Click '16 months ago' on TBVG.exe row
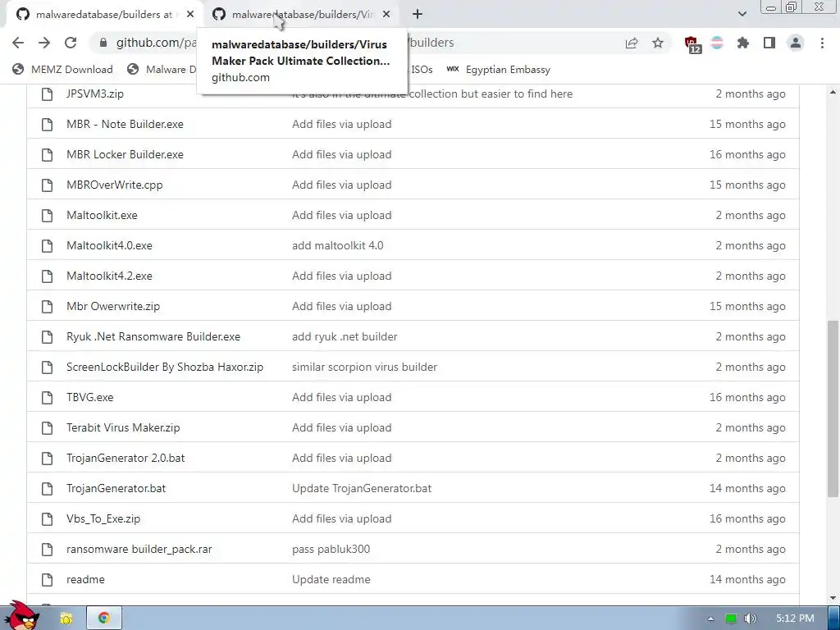840x630 pixels. pos(747,397)
